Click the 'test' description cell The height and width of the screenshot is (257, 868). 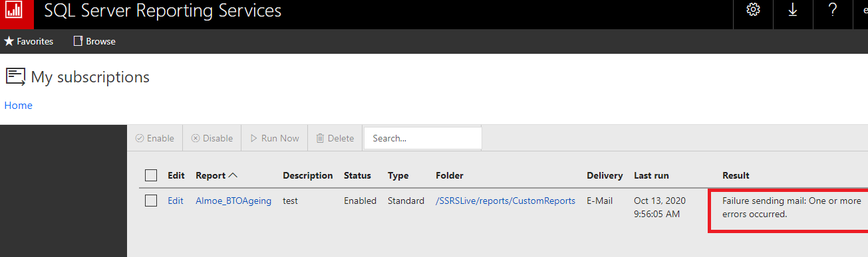291,201
